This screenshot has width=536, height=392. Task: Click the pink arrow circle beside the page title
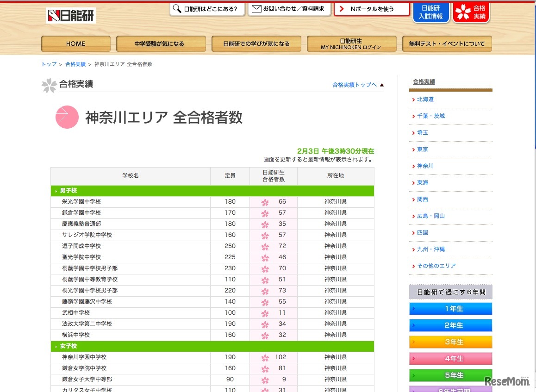pyautogui.click(x=67, y=118)
